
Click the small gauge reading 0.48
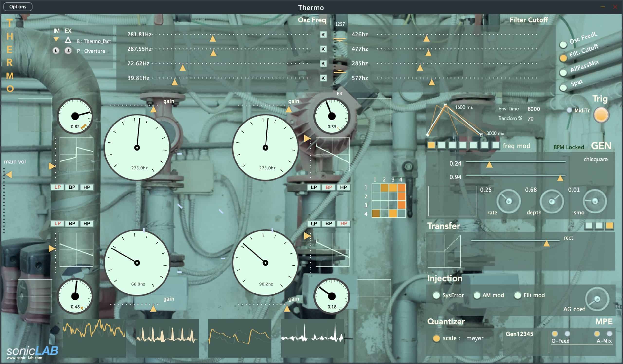pos(75,296)
